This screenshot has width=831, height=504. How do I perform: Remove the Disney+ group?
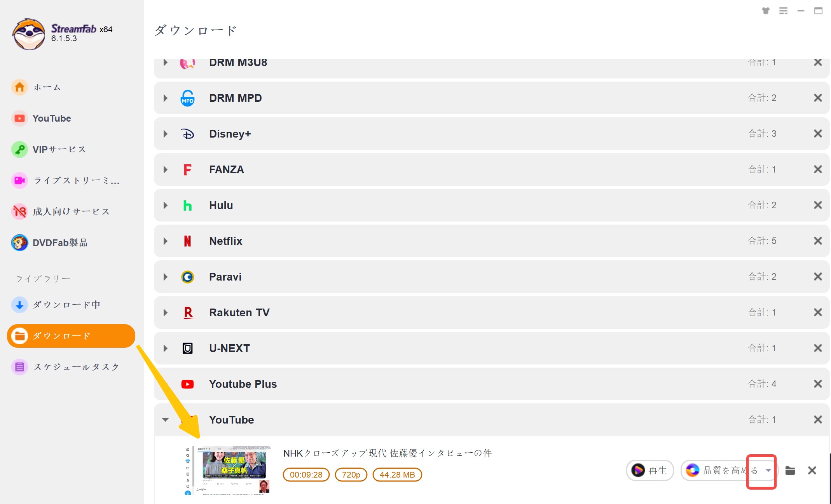818,134
